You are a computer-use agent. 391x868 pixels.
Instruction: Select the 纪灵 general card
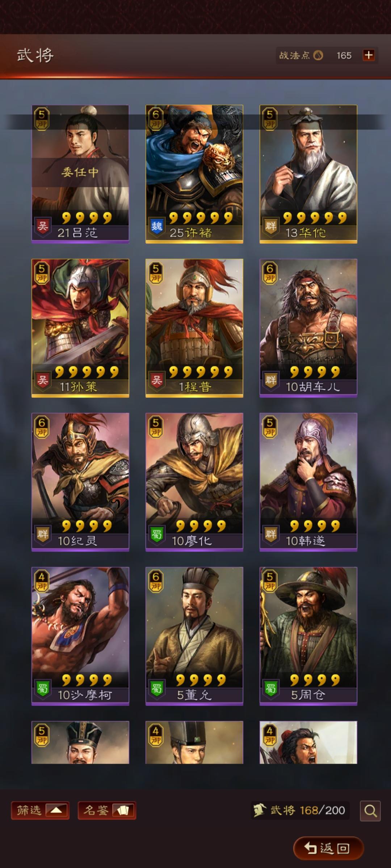80,482
